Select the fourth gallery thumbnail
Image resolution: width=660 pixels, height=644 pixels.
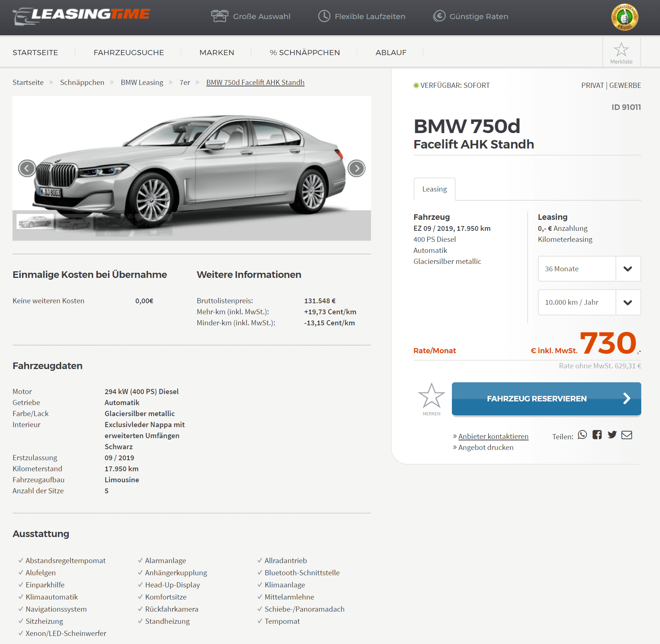coord(154,225)
